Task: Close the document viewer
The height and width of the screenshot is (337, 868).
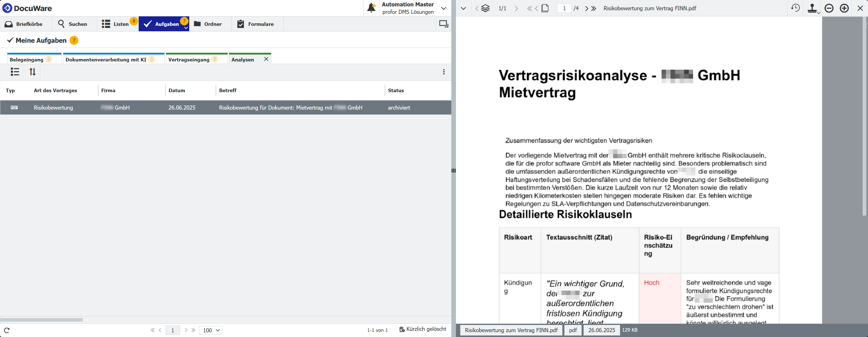Action: [x=860, y=8]
